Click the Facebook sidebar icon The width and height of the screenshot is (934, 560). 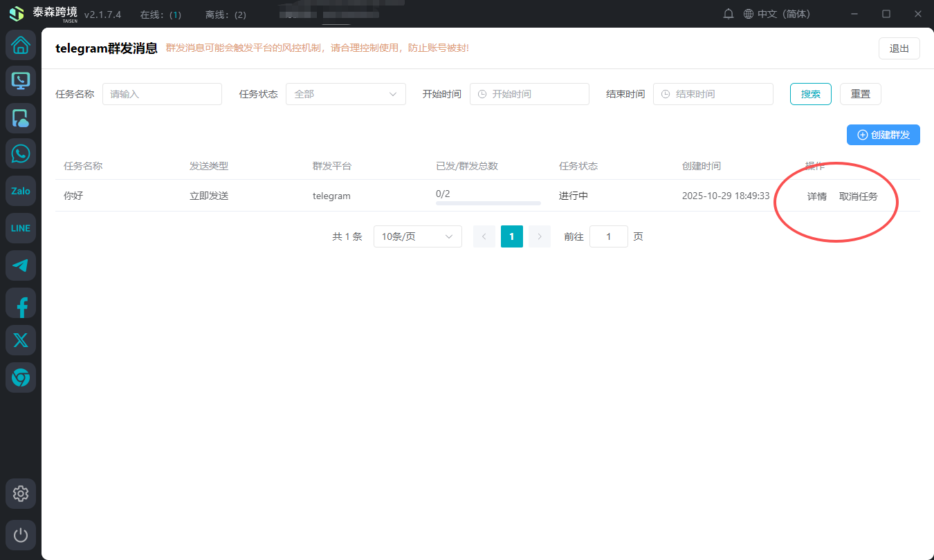click(21, 304)
